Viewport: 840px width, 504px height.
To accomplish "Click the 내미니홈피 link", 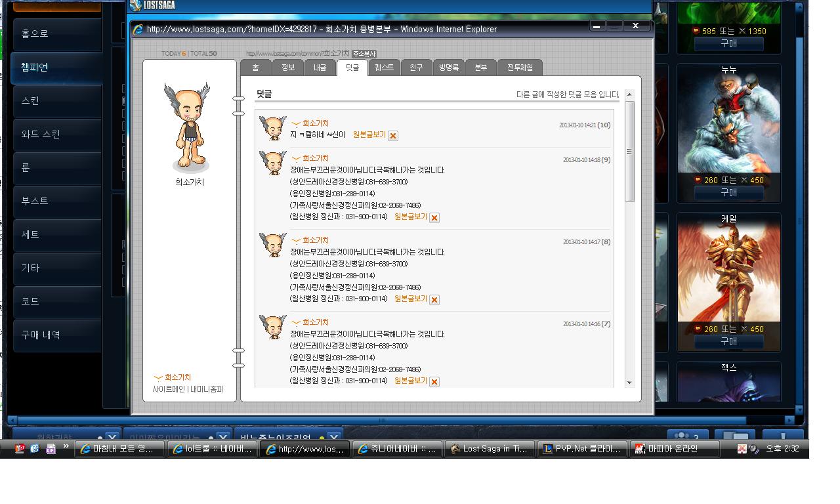I will (207, 389).
